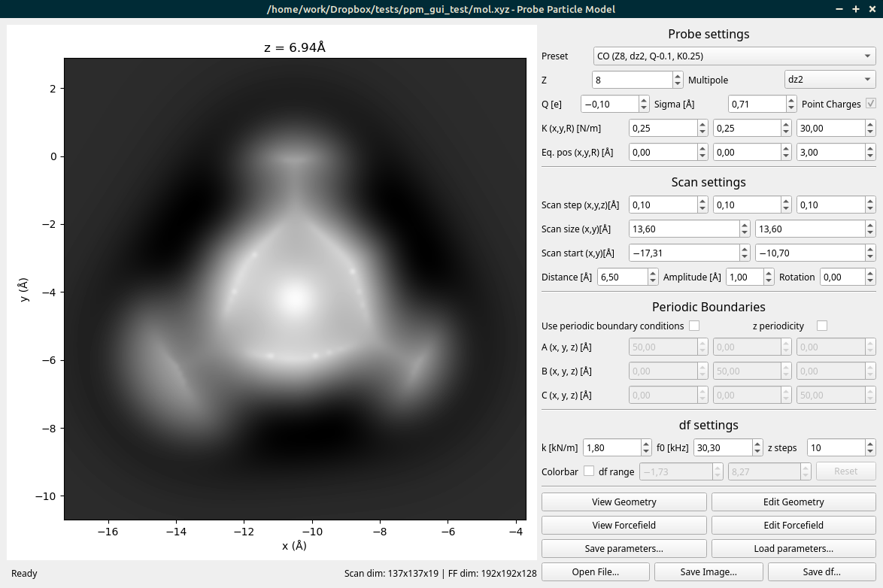Click Save parameters... button
This screenshot has width=883, height=588.
(x=624, y=549)
